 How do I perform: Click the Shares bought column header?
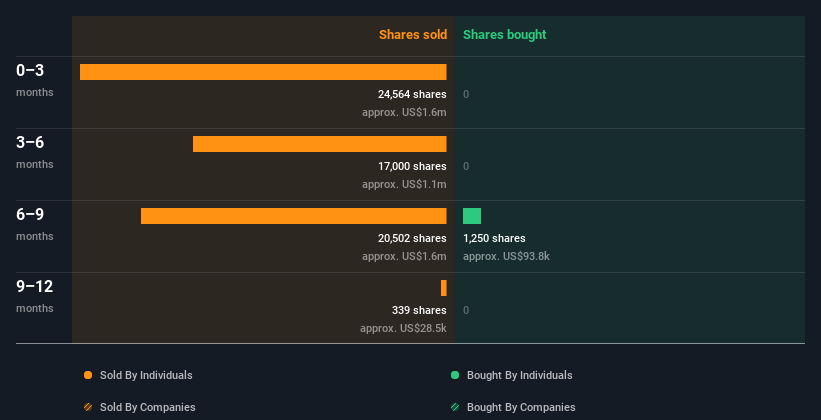click(x=505, y=35)
